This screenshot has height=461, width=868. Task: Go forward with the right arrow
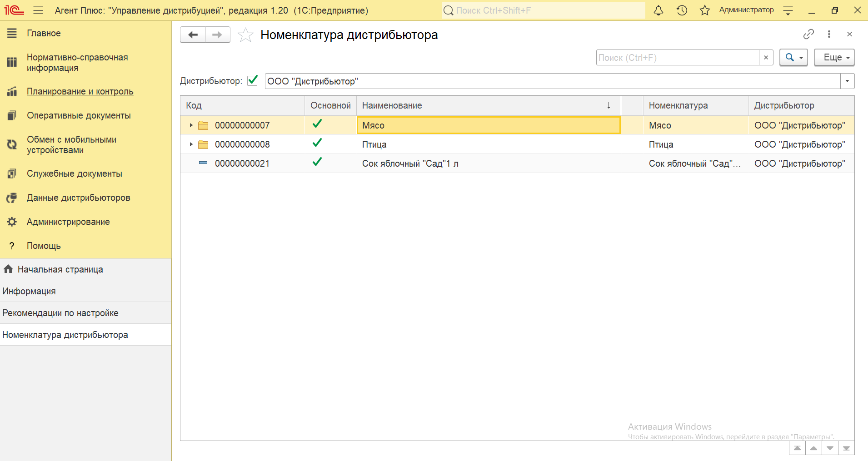coord(218,35)
